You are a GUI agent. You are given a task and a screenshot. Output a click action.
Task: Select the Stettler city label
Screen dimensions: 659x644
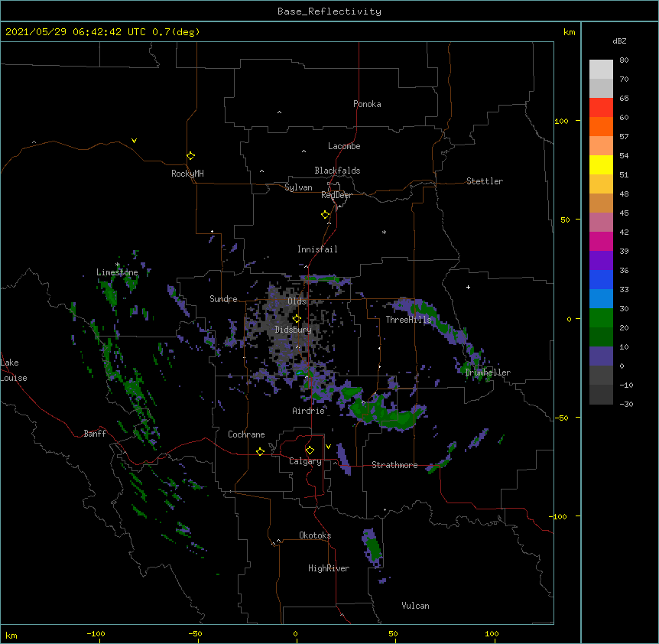tap(485, 181)
